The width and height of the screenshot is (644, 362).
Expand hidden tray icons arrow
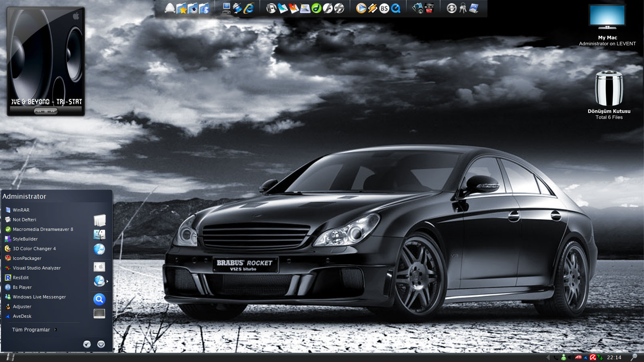click(x=548, y=357)
